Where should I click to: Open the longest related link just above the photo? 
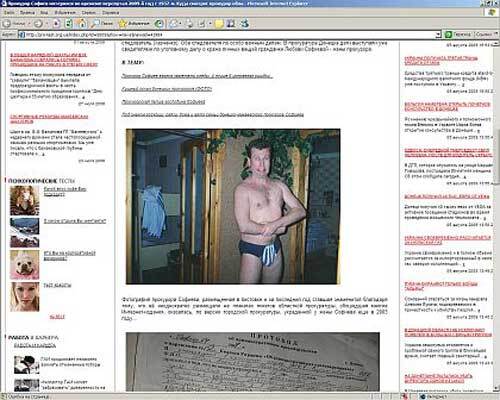pyautogui.click(x=212, y=115)
